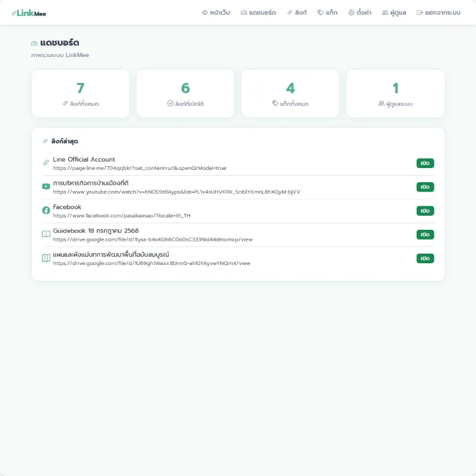The image size is (476, 476).
Task: Click the Facebook icon in the links list
Action: coord(46,210)
